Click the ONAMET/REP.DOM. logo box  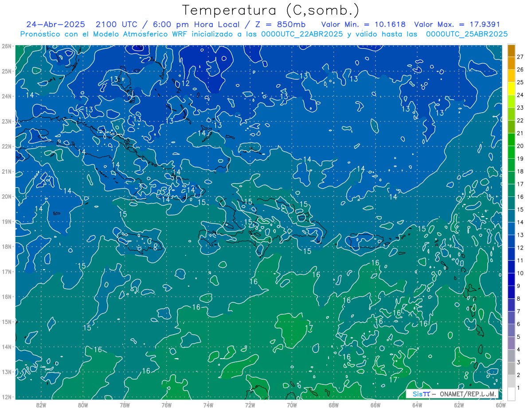click(452, 394)
